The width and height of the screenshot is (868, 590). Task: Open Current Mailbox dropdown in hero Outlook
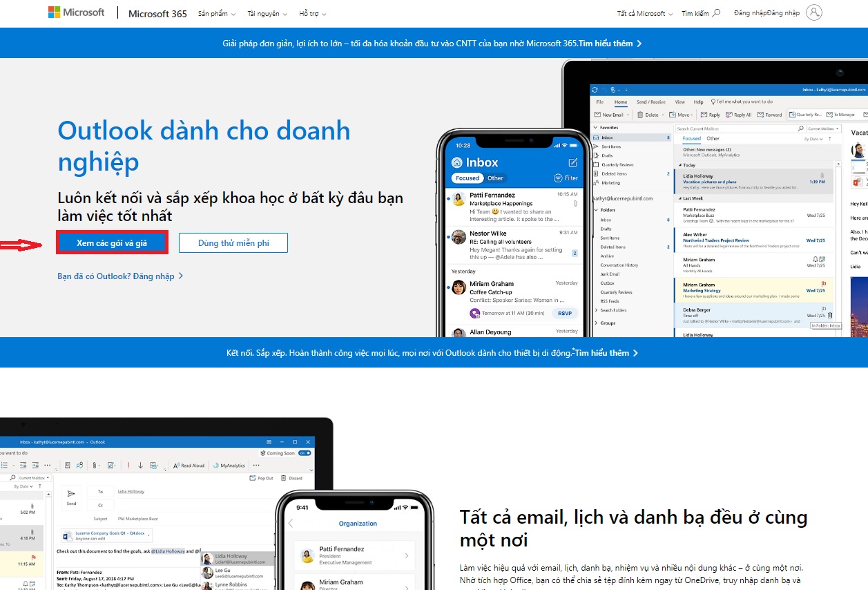tap(824, 129)
